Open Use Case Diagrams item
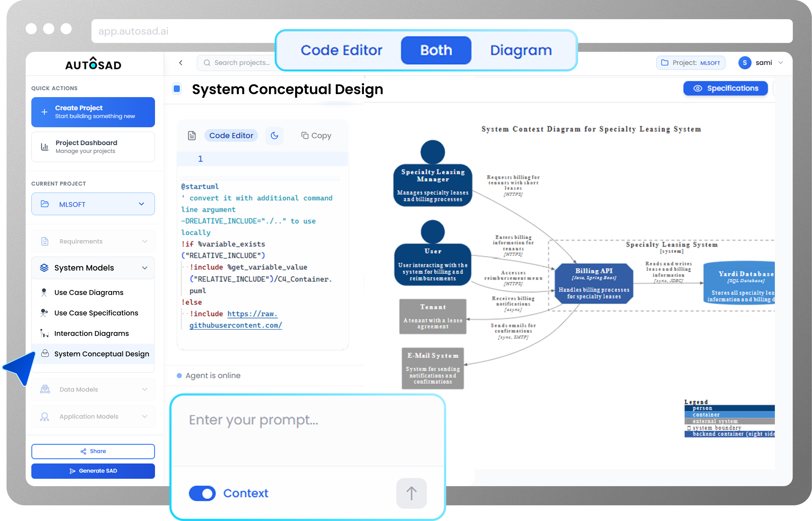Screen dimensions: 812x521 pyautogui.click(x=89, y=292)
